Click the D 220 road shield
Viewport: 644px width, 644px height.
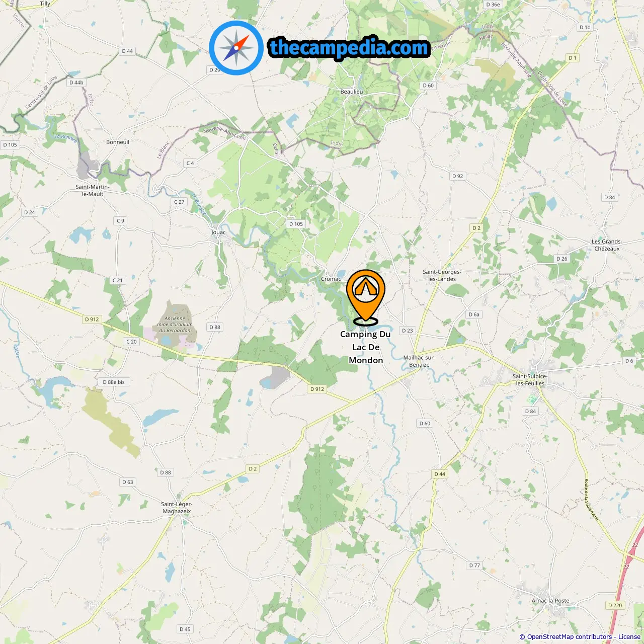tap(615, 605)
